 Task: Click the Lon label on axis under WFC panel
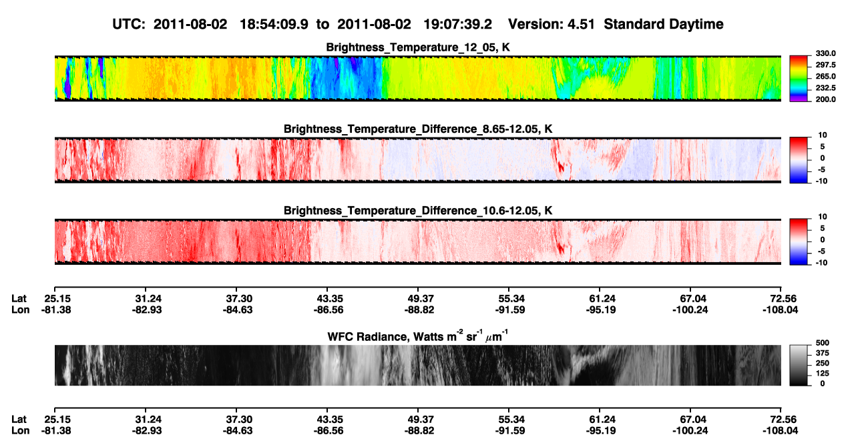point(19,430)
